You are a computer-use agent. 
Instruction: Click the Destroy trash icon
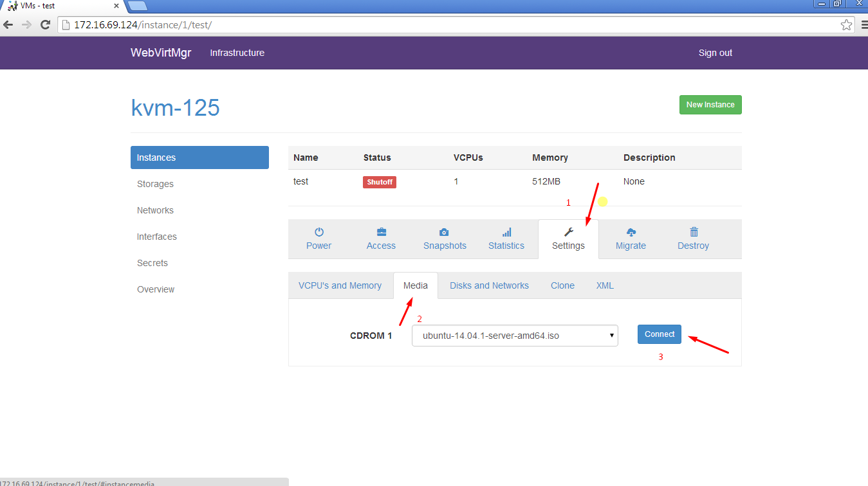[694, 232]
